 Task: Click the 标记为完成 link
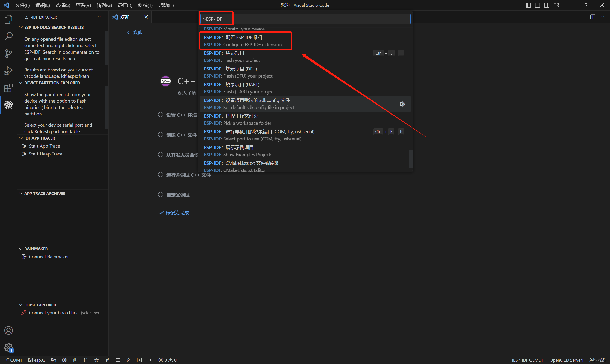point(177,213)
